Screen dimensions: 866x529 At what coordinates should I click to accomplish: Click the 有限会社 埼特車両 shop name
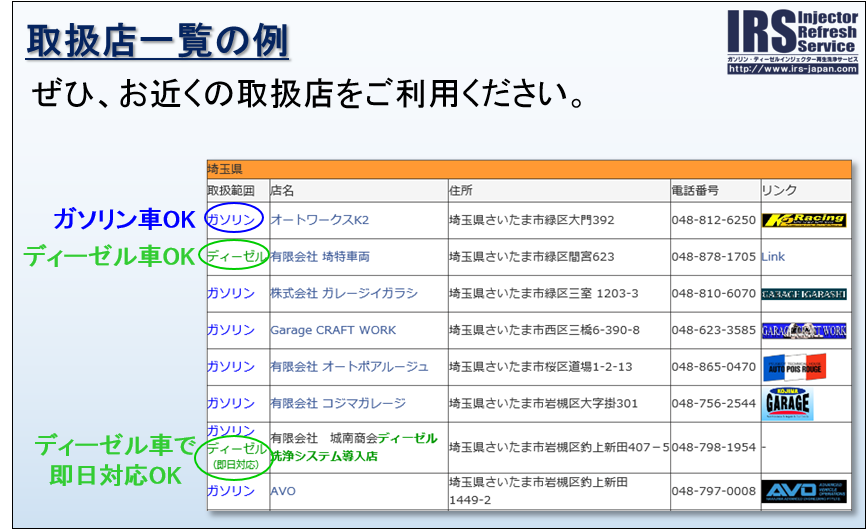(319, 257)
